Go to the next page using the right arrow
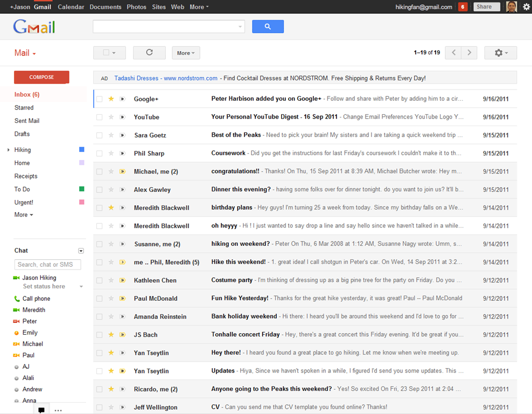 click(470, 53)
